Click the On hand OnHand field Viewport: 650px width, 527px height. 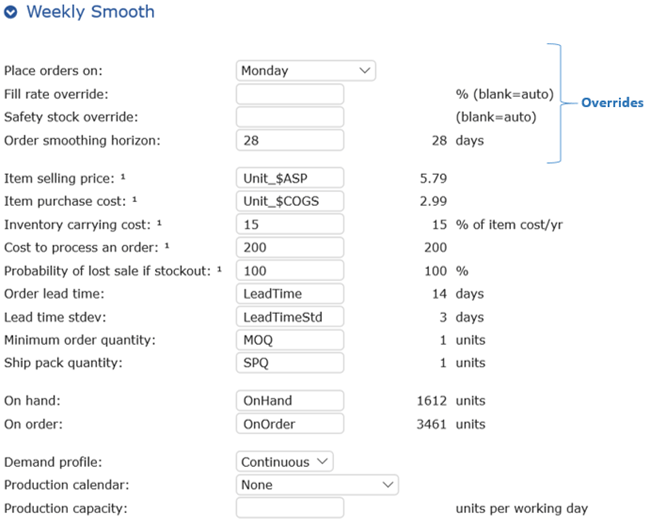pyautogui.click(x=290, y=401)
